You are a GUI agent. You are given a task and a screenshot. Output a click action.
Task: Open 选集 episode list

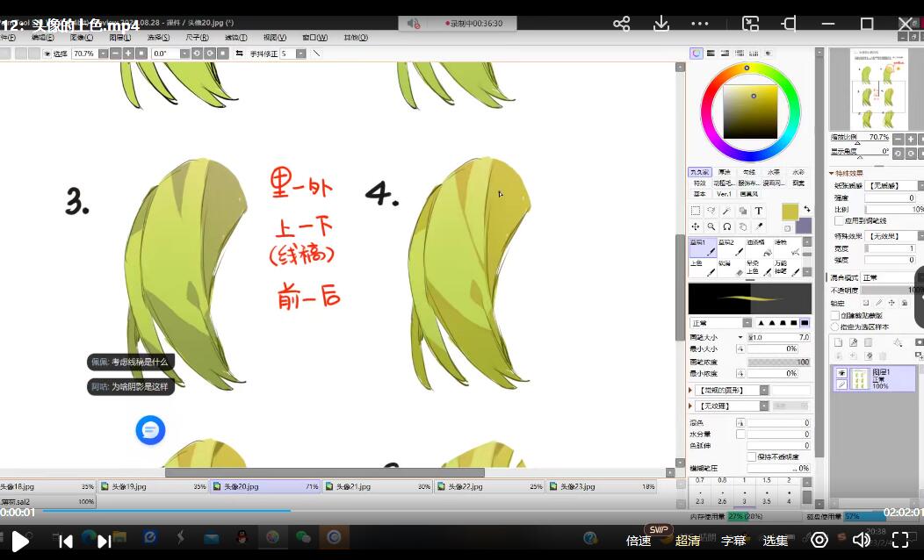pos(776,541)
